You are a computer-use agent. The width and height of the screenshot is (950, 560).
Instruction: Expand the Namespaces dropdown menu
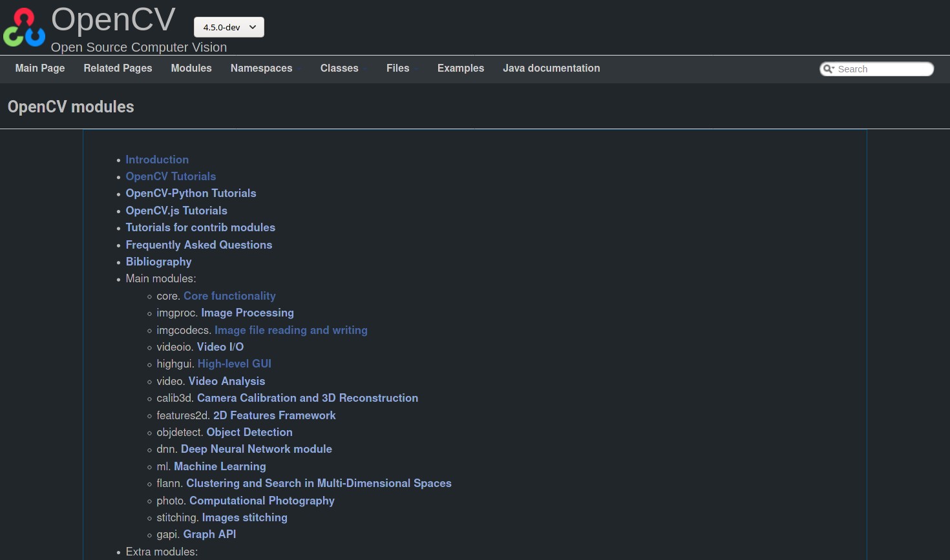point(261,68)
